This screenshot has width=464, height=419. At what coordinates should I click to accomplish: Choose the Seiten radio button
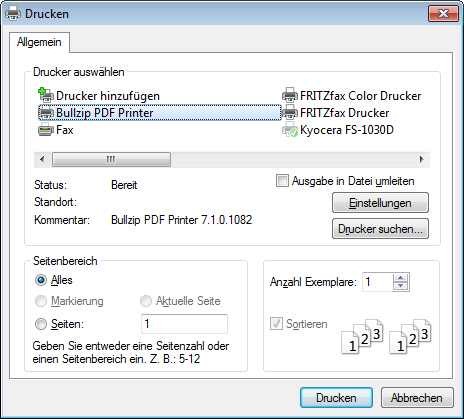coord(41,324)
